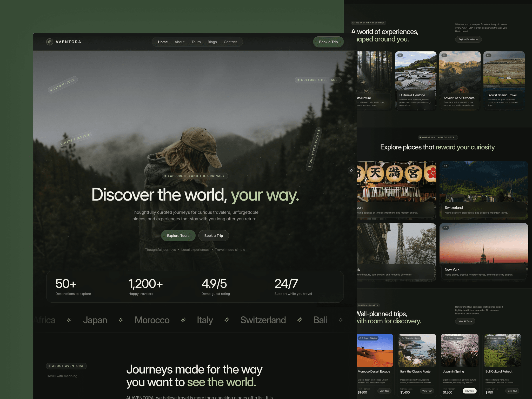
Task: Click the Bali Cultural Retreat tour image
Action: 502,350
